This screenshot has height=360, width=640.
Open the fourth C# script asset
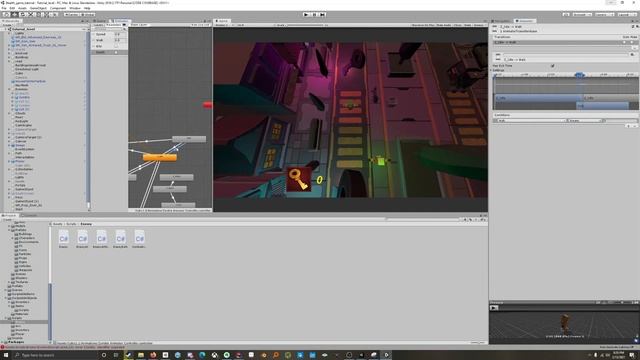click(x=120, y=239)
